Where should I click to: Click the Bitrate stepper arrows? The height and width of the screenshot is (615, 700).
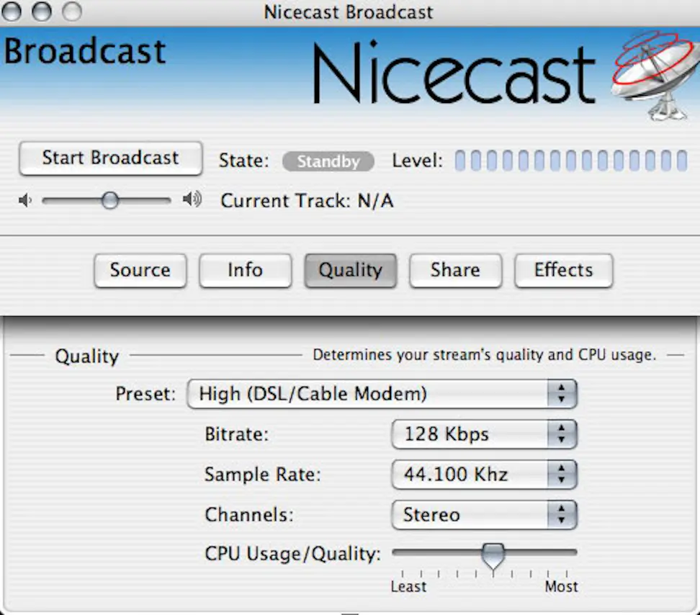tap(560, 434)
